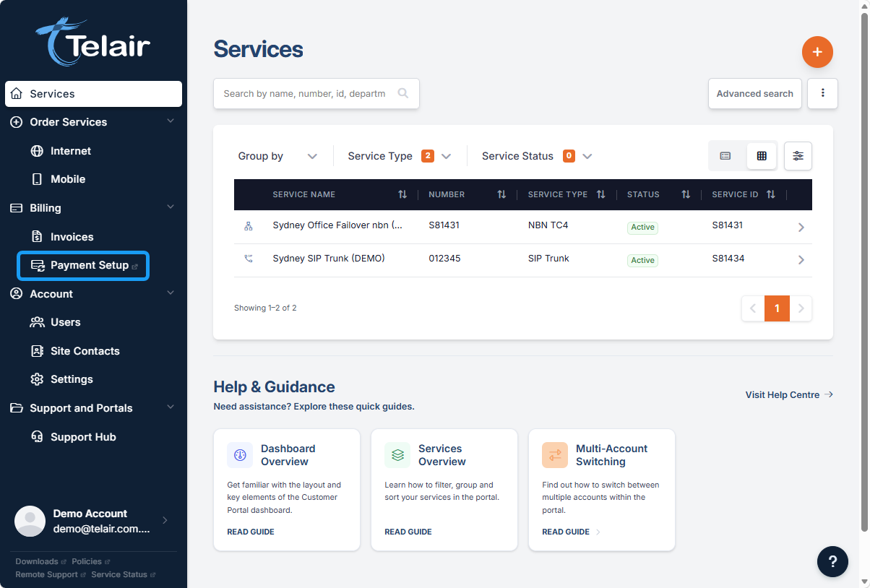Switch to table grid view icon
This screenshot has width=870, height=588.
(762, 156)
